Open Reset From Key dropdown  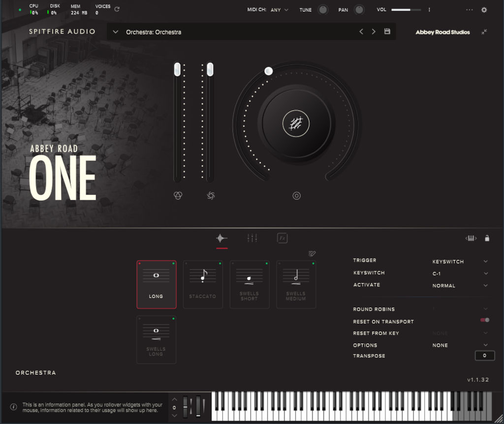[x=460, y=333]
